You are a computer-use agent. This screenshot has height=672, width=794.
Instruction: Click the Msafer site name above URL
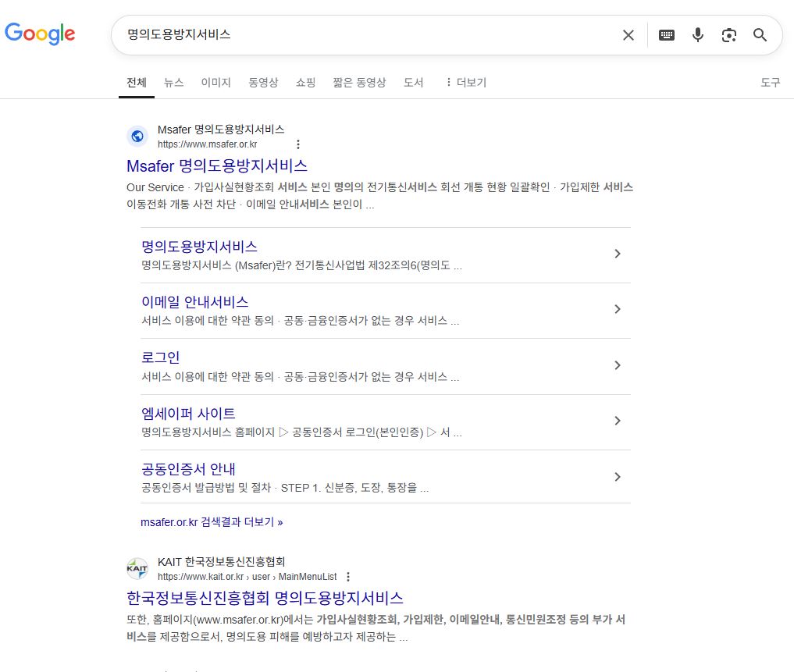[221, 129]
